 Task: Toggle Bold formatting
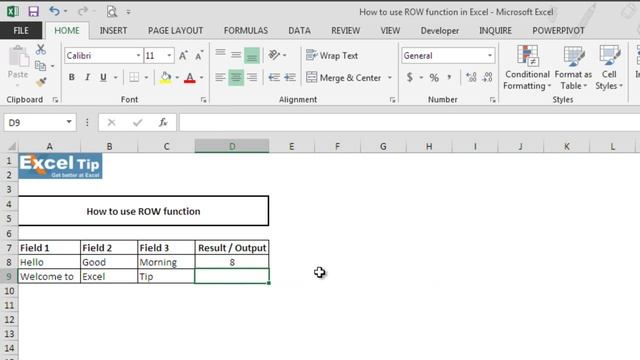tap(71, 77)
